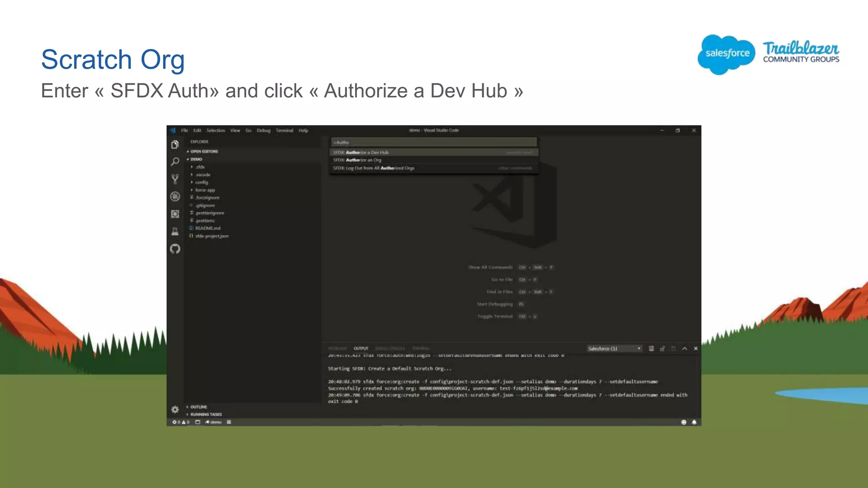Open the Selection menu

click(x=216, y=130)
